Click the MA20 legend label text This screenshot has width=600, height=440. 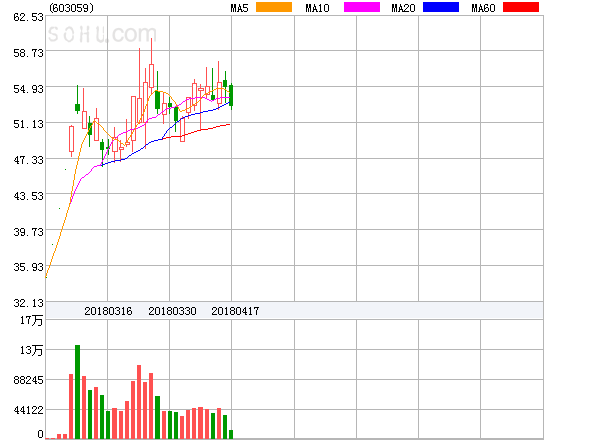click(403, 8)
